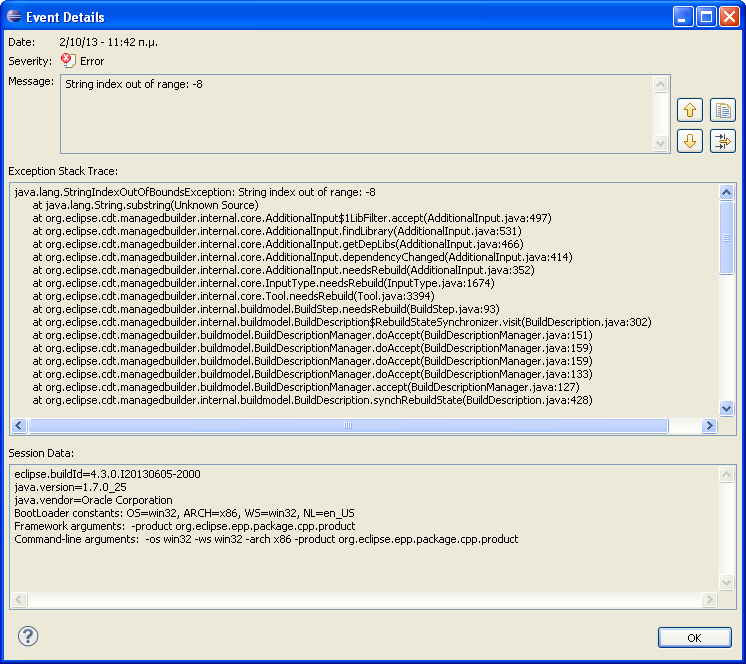Click the BootLoader constants line

(184, 513)
